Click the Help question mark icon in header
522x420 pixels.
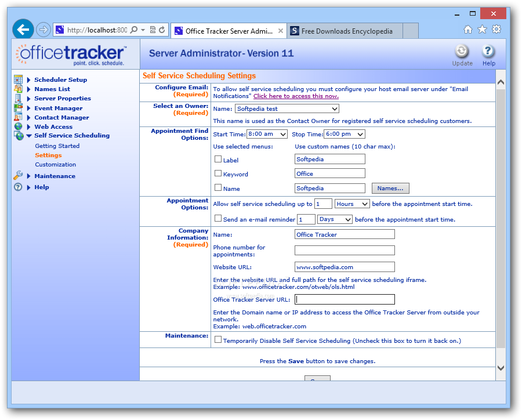click(488, 51)
